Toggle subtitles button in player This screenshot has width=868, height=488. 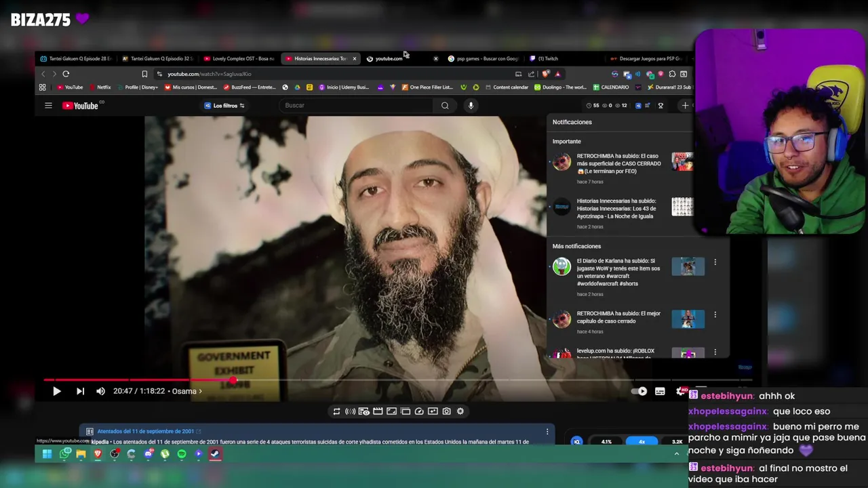pyautogui.click(x=660, y=391)
